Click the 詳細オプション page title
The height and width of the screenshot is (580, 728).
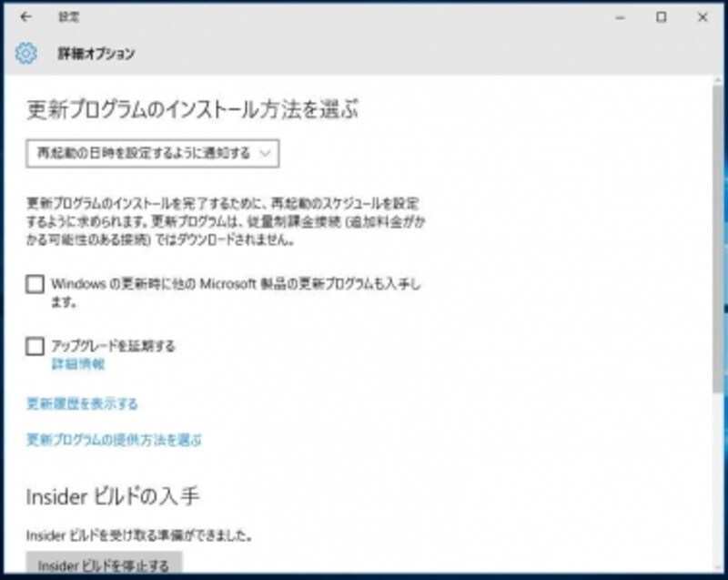coord(96,54)
